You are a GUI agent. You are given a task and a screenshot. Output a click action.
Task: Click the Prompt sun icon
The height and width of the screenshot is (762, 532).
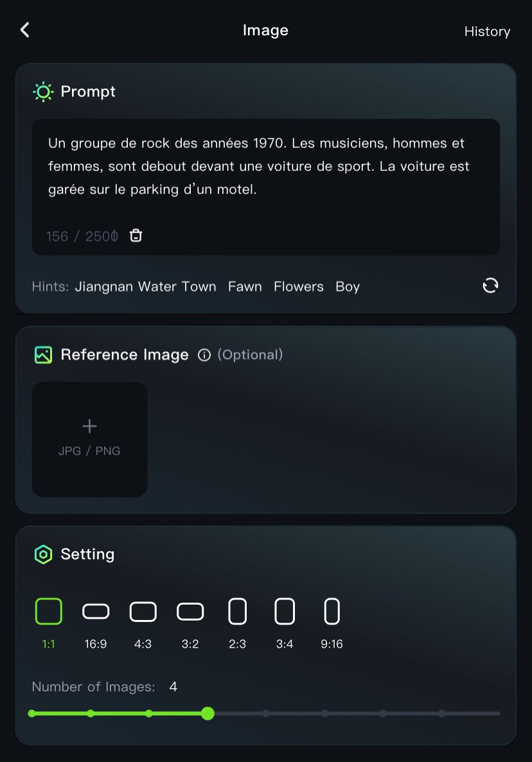[43, 92]
